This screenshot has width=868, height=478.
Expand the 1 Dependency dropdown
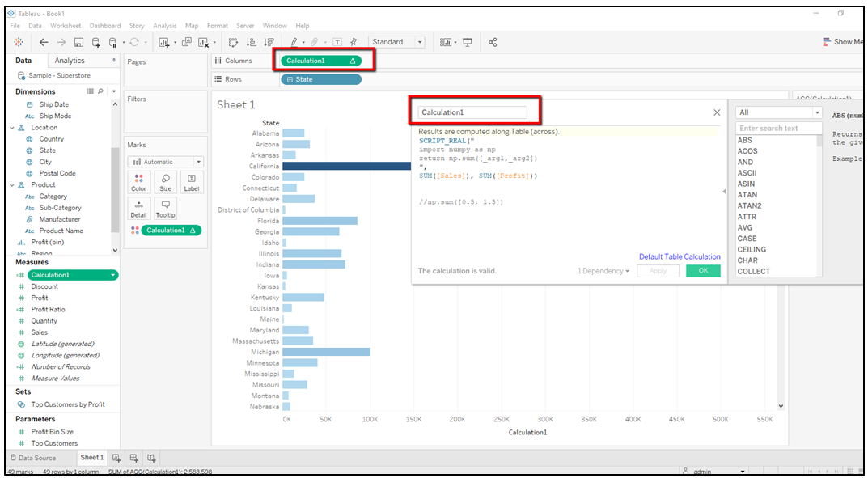click(603, 271)
